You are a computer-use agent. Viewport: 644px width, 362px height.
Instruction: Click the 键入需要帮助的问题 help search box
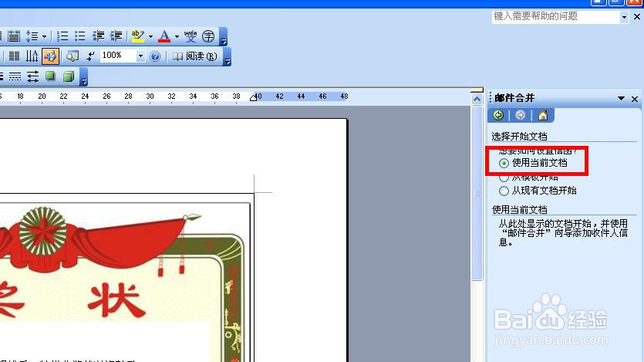(x=556, y=16)
